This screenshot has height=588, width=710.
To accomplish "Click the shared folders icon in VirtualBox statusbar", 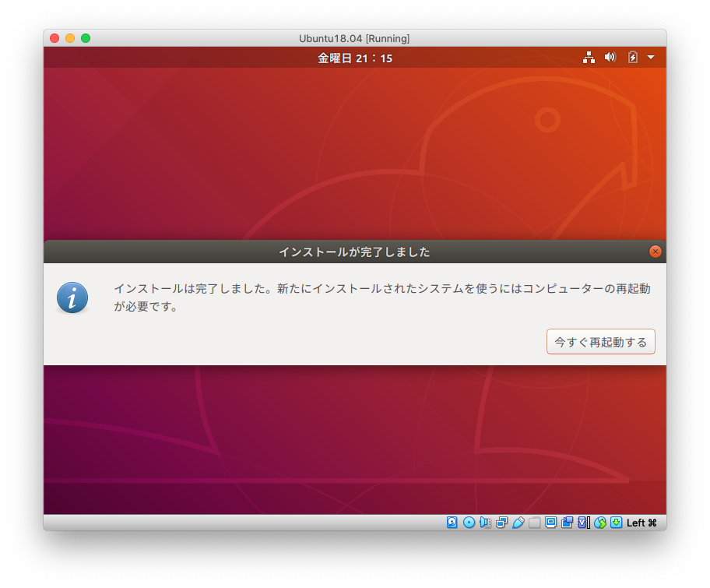I will tap(534, 523).
